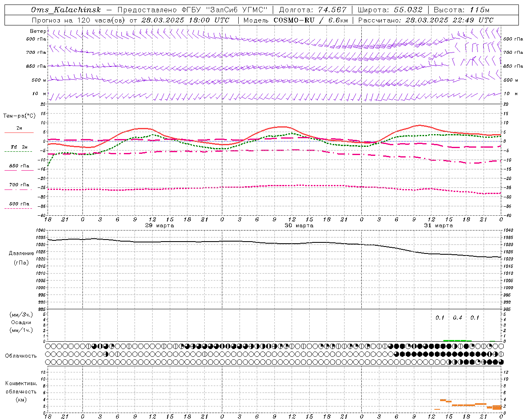This screenshot has width=525, height=420.
Task: Select the Тем-ра(°C) temperature panel label
Action: (x=19, y=116)
